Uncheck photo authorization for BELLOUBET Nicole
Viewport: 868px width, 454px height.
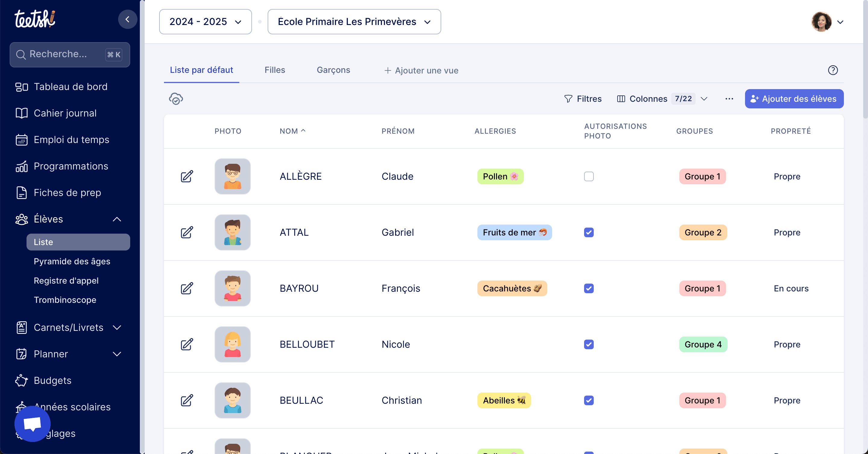click(x=589, y=344)
